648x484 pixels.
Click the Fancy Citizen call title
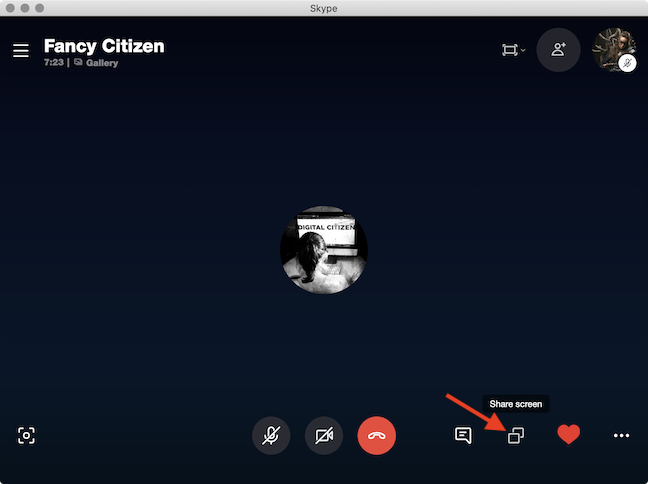pyautogui.click(x=104, y=46)
